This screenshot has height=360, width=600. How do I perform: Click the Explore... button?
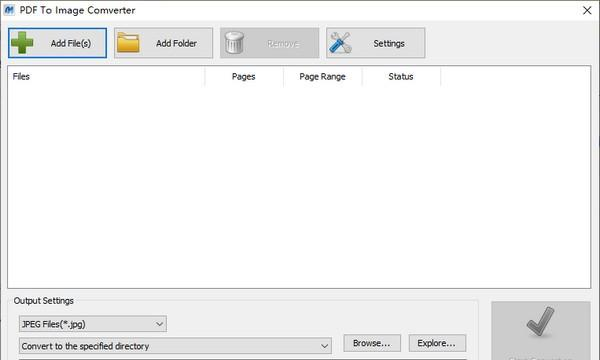click(x=437, y=343)
